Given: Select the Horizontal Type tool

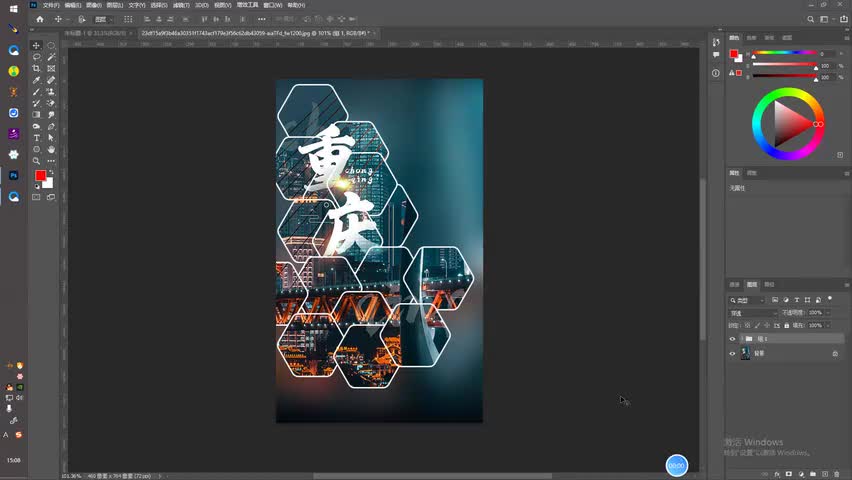Looking at the screenshot, I should point(36,138).
